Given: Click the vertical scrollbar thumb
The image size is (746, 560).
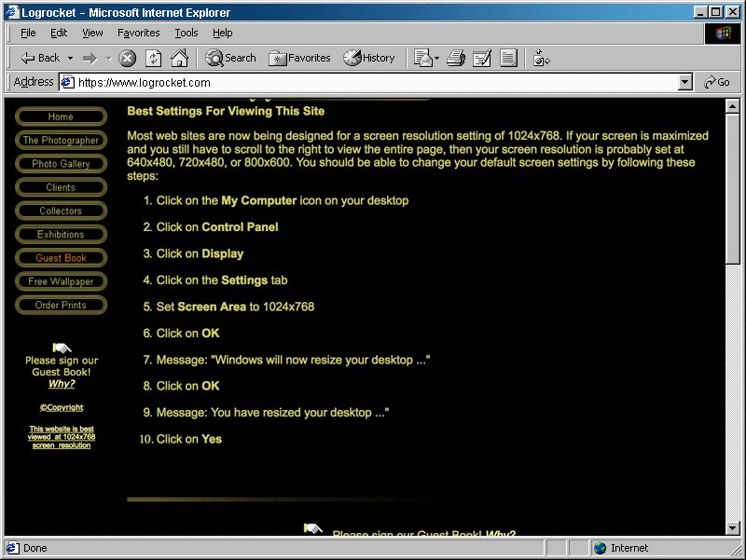Looking at the screenshot, I should coord(733,188).
